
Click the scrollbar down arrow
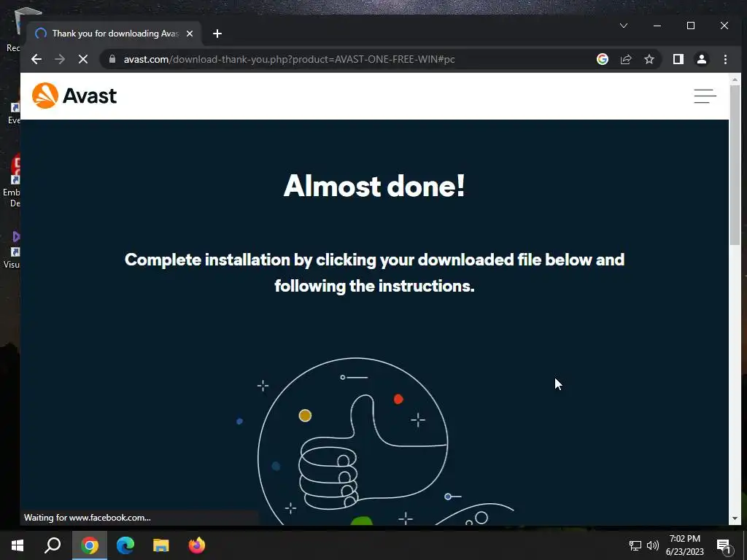pyautogui.click(x=735, y=518)
